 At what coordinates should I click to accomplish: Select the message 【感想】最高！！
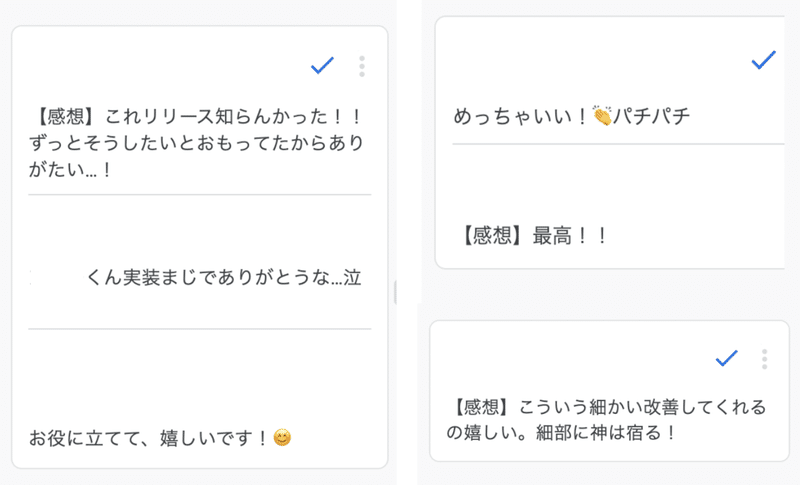tap(531, 236)
